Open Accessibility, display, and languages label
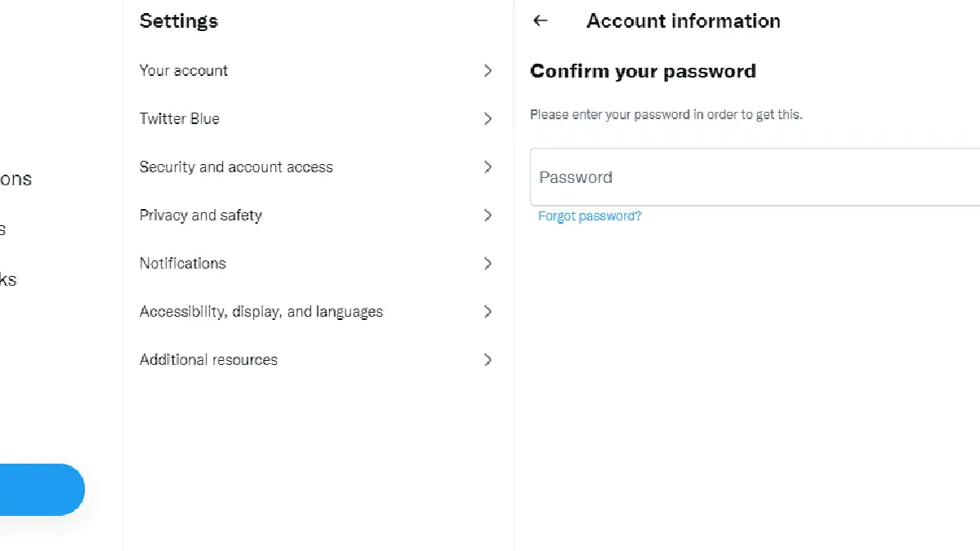 261,312
